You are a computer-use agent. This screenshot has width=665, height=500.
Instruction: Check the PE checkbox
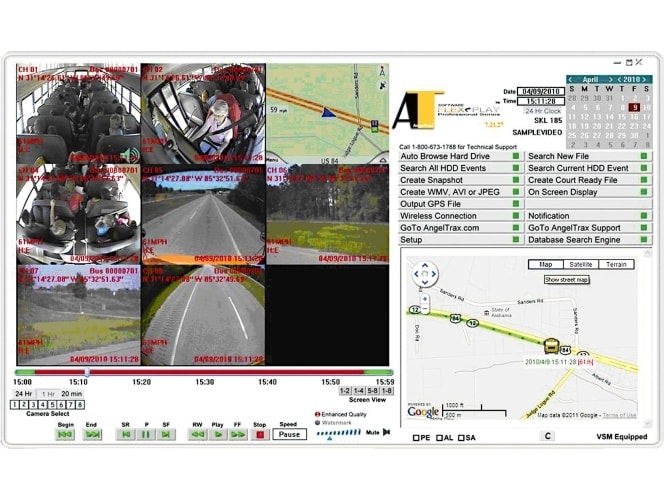click(x=416, y=438)
